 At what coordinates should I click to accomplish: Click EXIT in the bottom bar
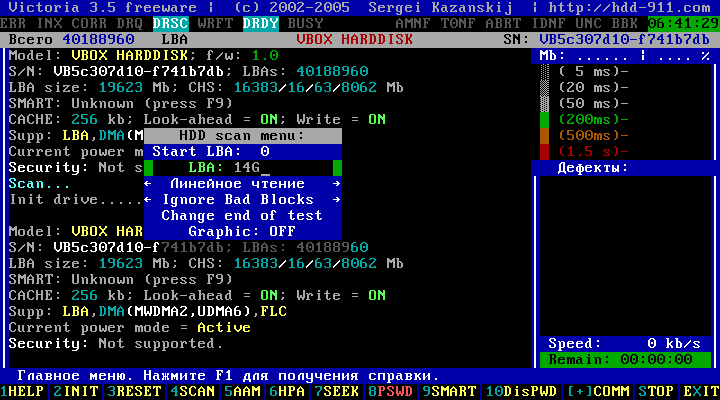coord(701,392)
